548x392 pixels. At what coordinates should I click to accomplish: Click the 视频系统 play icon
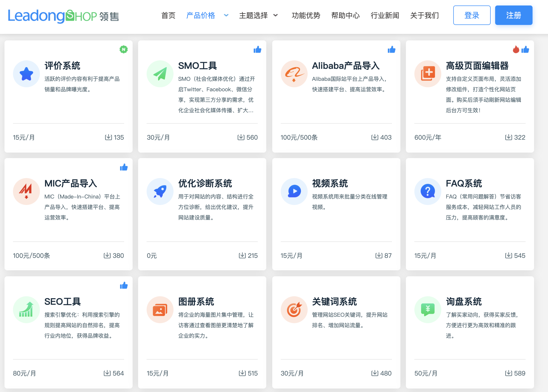[x=294, y=192]
